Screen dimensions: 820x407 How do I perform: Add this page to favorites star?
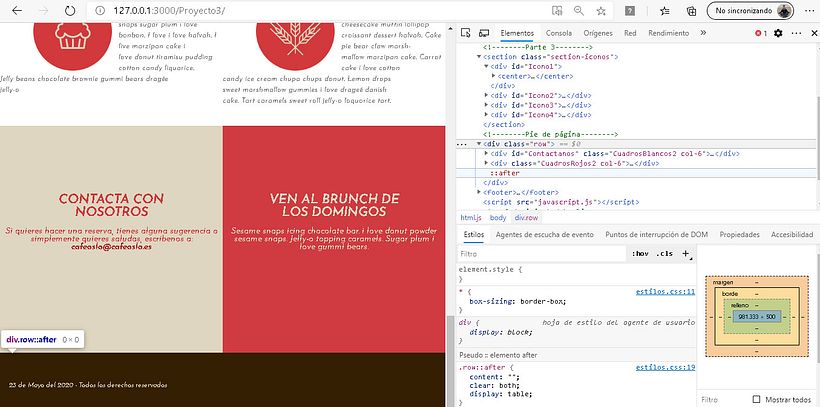point(601,10)
